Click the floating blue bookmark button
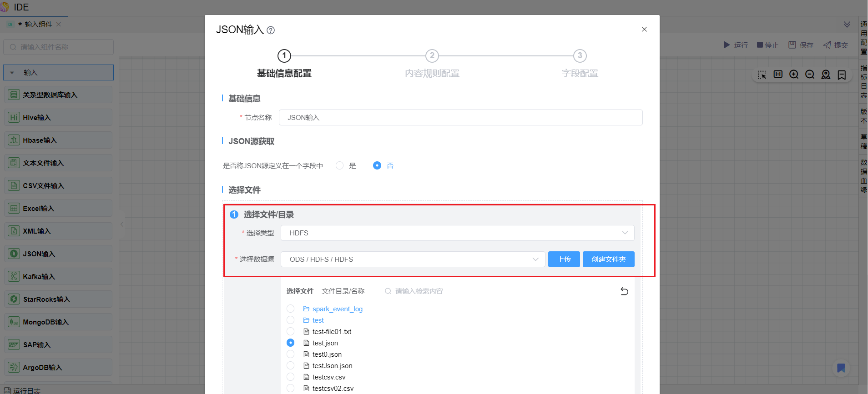Screen dimensions: 868x394 tap(841, 368)
